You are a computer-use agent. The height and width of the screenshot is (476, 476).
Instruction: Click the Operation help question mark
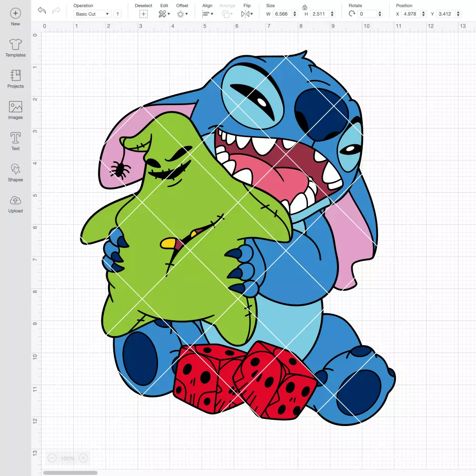[118, 14]
